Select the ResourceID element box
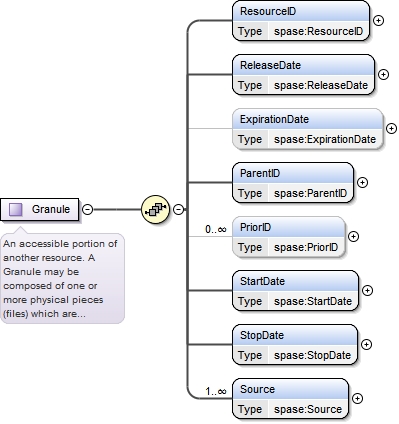The width and height of the screenshot is (399, 424). 301,21
